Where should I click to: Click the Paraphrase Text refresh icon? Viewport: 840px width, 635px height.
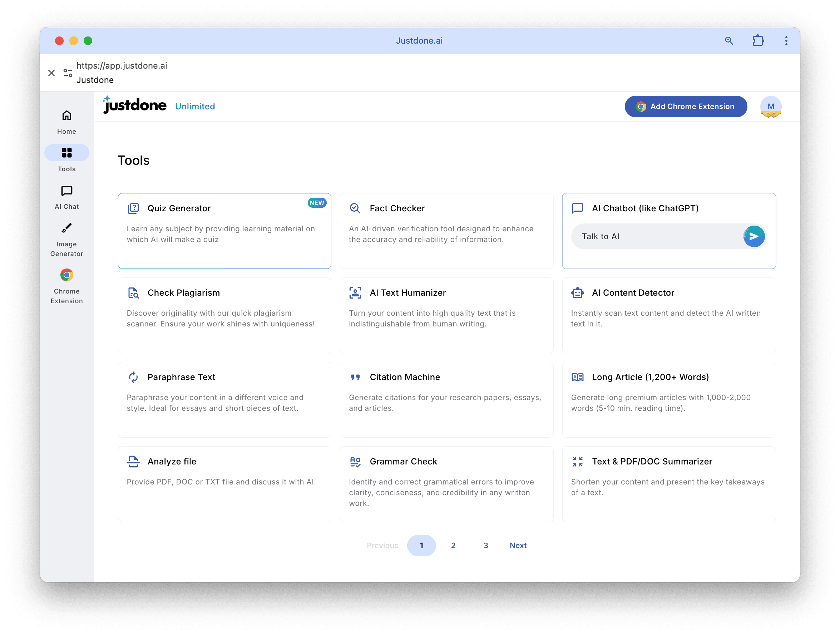click(x=133, y=377)
